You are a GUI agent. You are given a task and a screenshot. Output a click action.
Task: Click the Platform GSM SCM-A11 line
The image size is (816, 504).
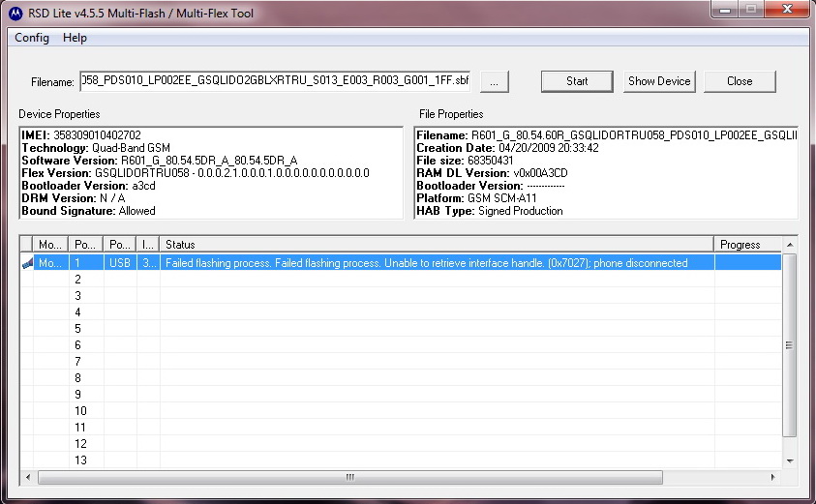[476, 198]
